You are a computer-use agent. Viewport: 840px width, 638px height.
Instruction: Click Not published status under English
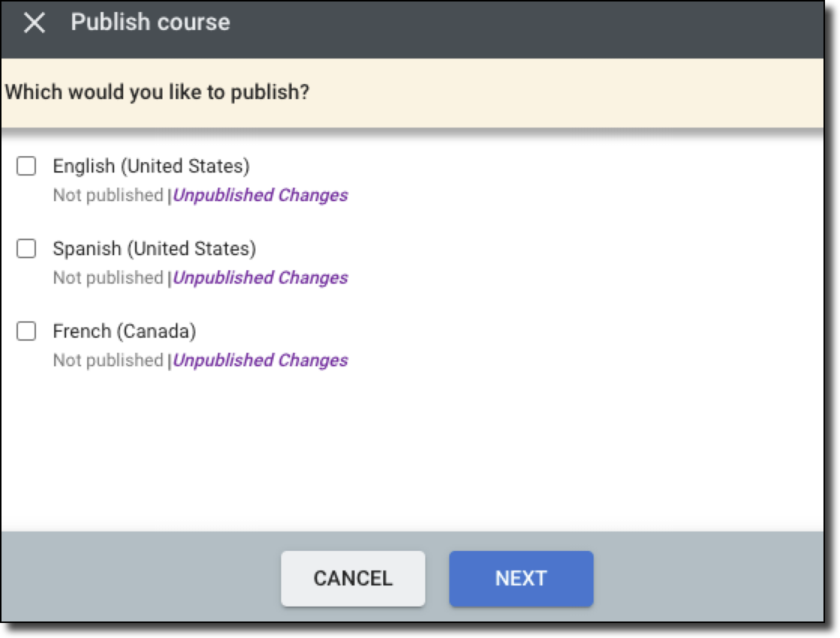tap(107, 195)
